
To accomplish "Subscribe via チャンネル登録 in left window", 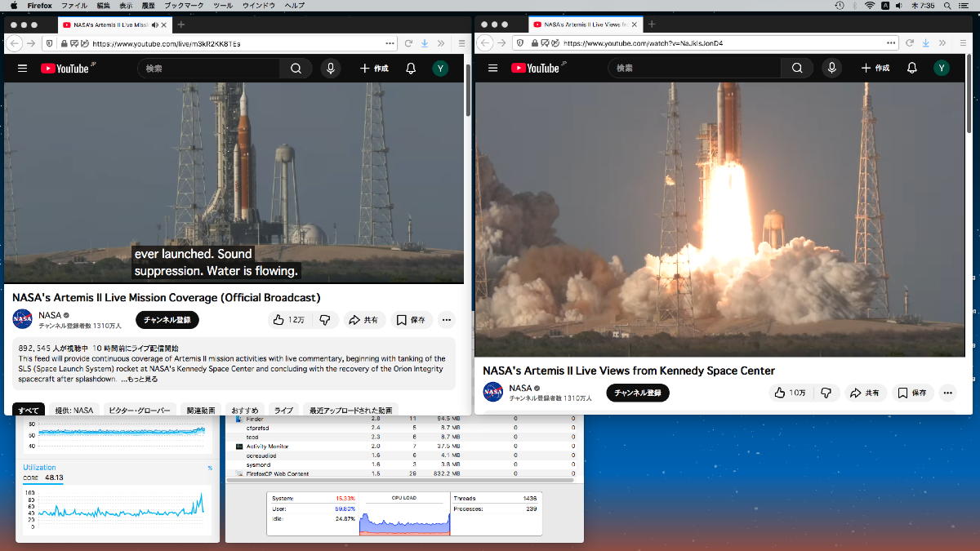I will tap(167, 320).
